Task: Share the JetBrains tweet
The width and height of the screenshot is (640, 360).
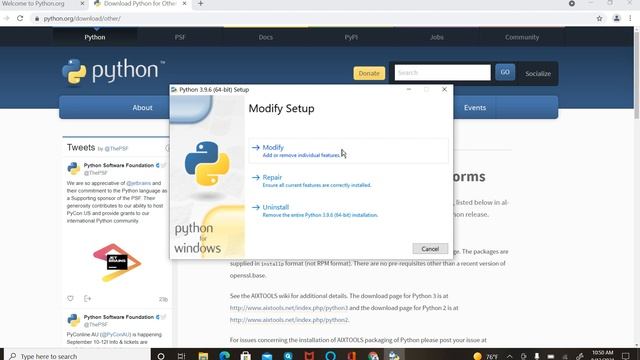Action: click(87, 298)
